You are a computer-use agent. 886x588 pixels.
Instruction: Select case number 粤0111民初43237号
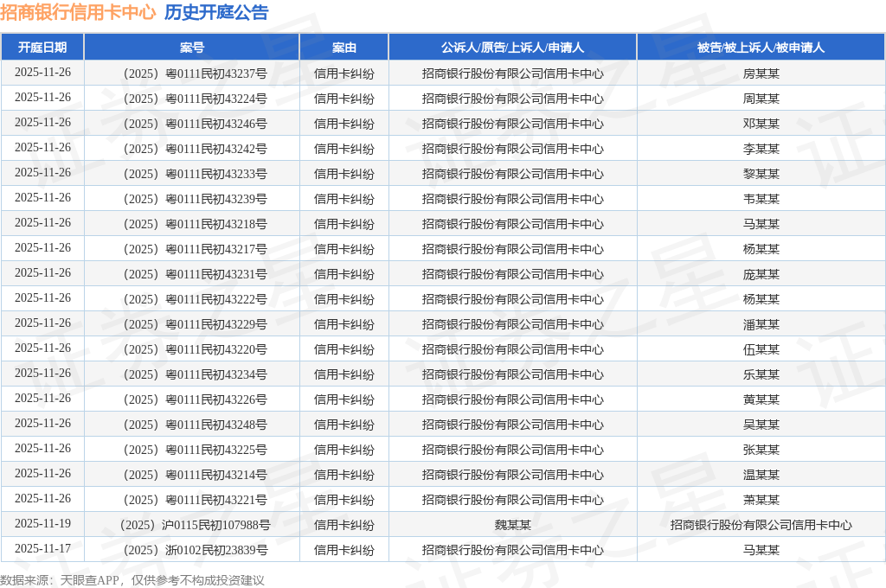[x=195, y=73]
